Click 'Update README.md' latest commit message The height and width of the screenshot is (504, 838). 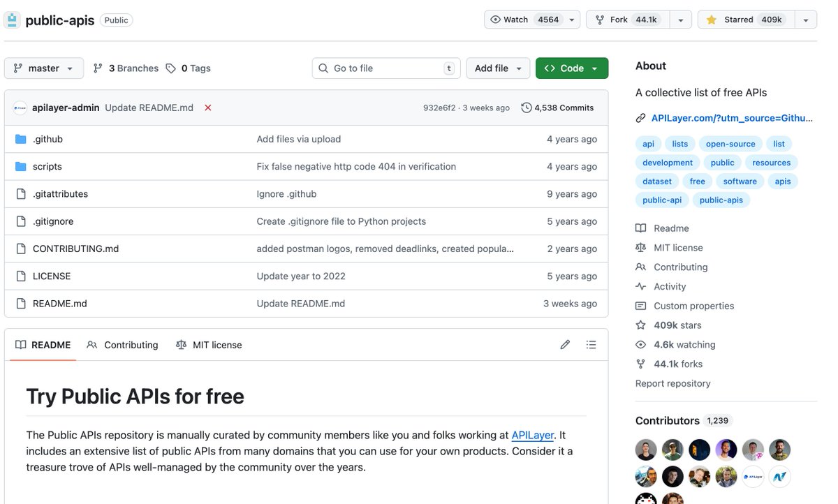click(x=149, y=108)
